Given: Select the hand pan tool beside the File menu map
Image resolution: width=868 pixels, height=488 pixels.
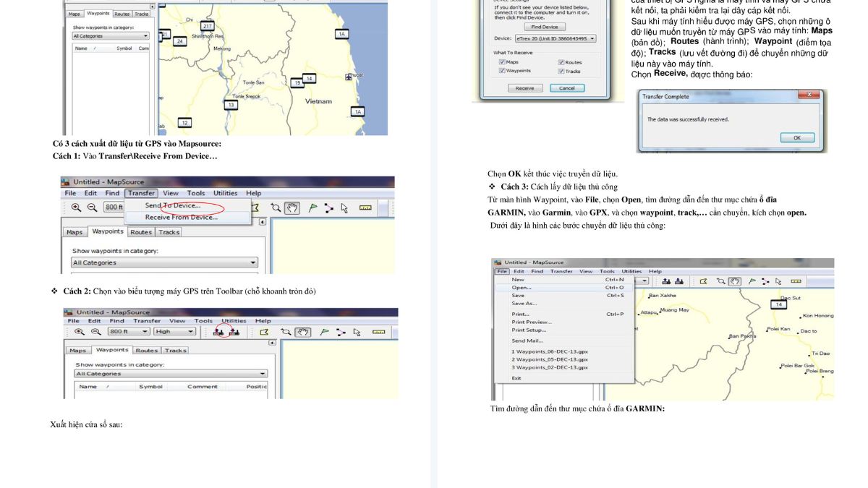Looking at the screenshot, I should point(735,281).
